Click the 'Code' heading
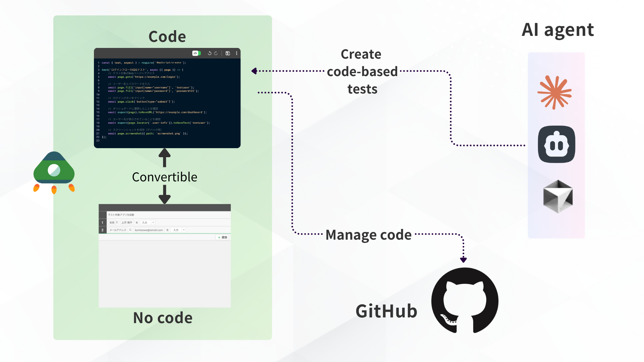Image resolution: width=644 pixels, height=362 pixels. point(167,37)
